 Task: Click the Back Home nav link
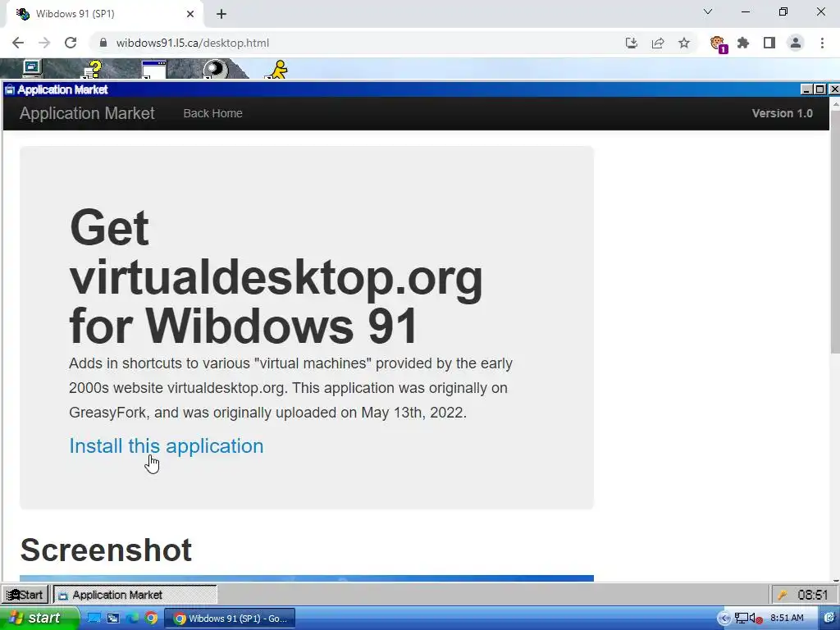[212, 113]
